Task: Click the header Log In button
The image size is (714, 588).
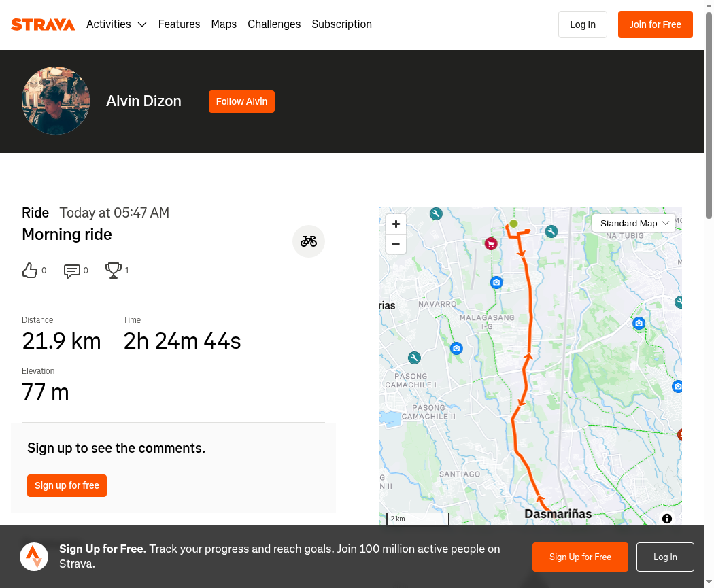Action: point(582,24)
